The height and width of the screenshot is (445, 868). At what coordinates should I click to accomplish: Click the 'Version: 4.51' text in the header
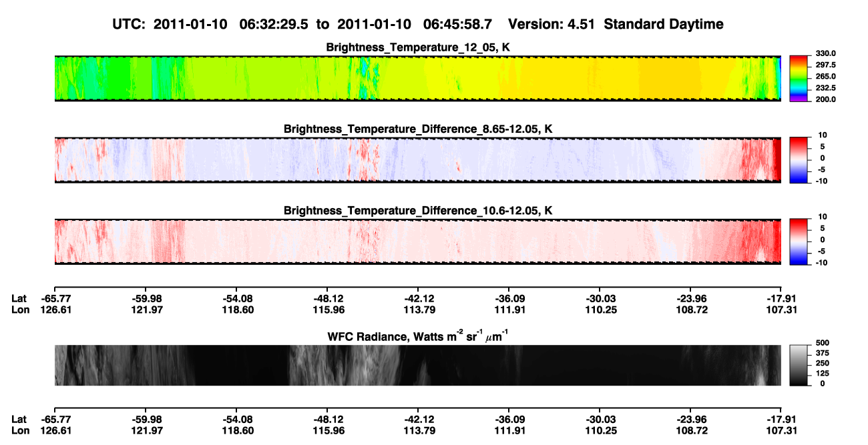point(552,25)
